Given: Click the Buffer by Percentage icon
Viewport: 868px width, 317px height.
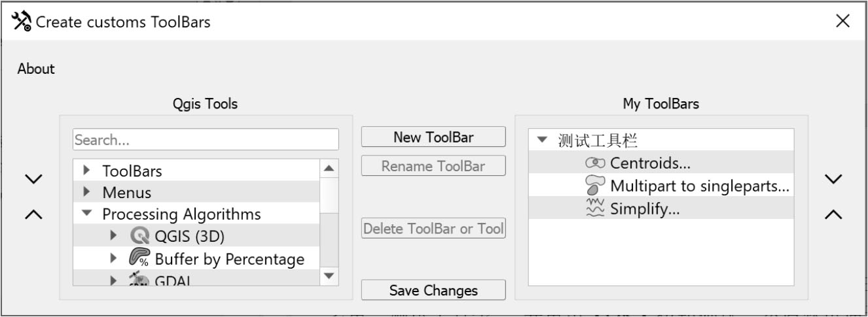Looking at the screenshot, I should coord(139,258).
